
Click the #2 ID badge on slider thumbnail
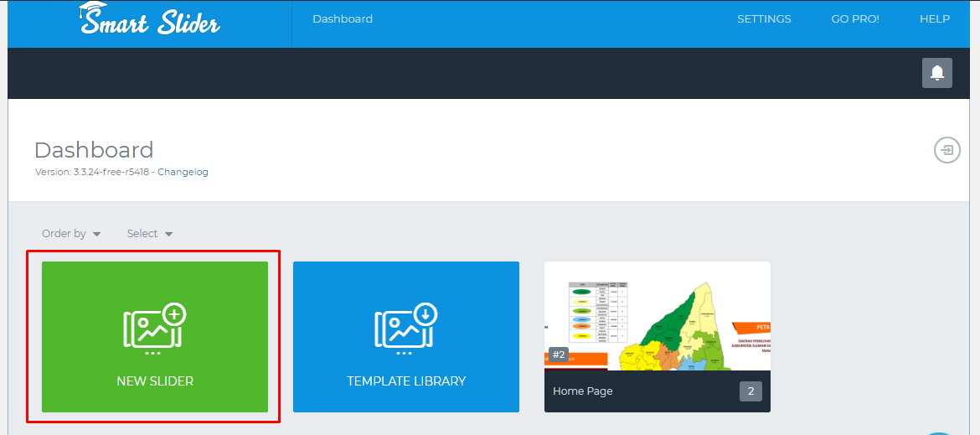559,355
